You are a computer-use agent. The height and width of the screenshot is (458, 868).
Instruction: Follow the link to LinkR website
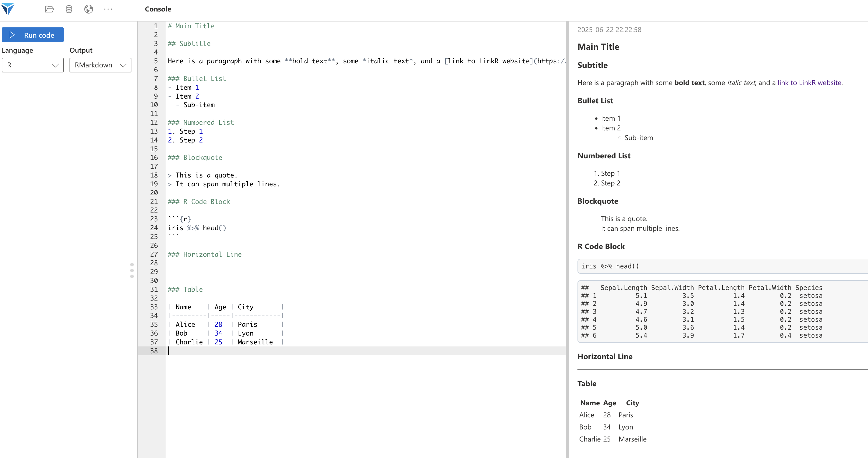(x=809, y=83)
